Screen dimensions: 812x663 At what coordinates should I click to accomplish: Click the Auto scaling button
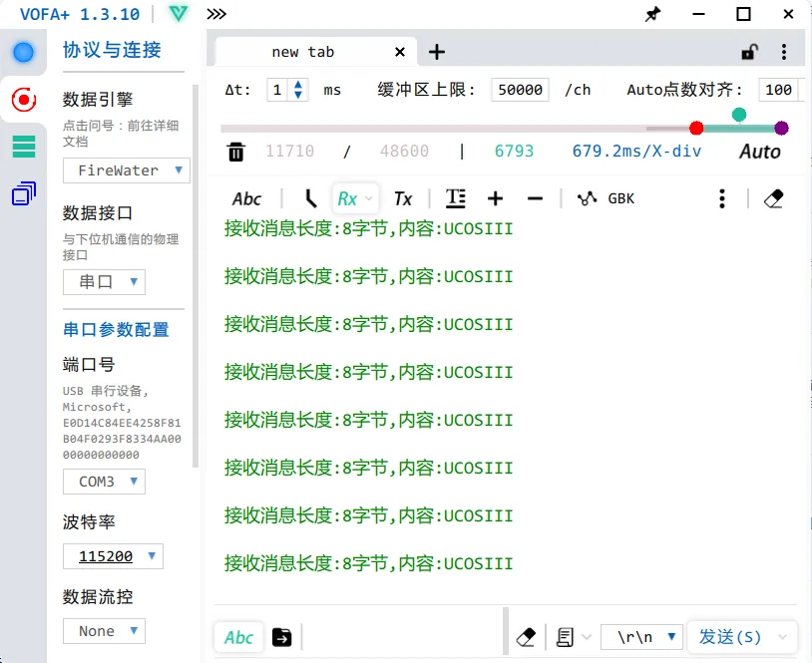760,151
